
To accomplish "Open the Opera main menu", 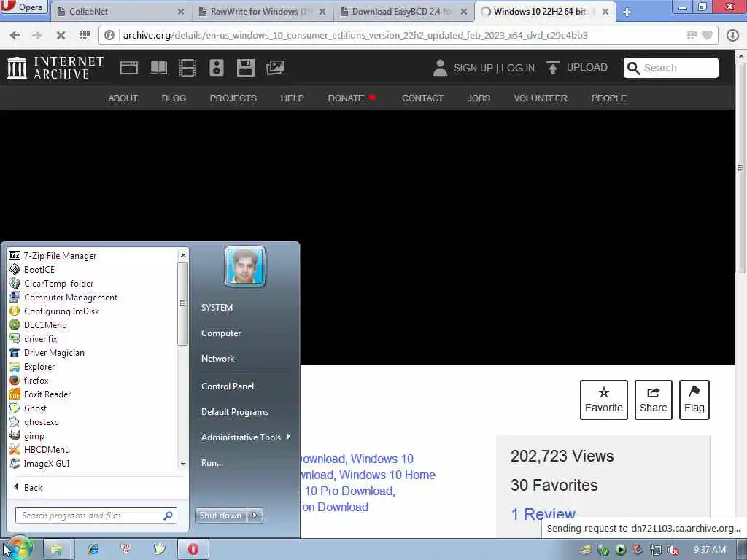I will click(24, 7).
